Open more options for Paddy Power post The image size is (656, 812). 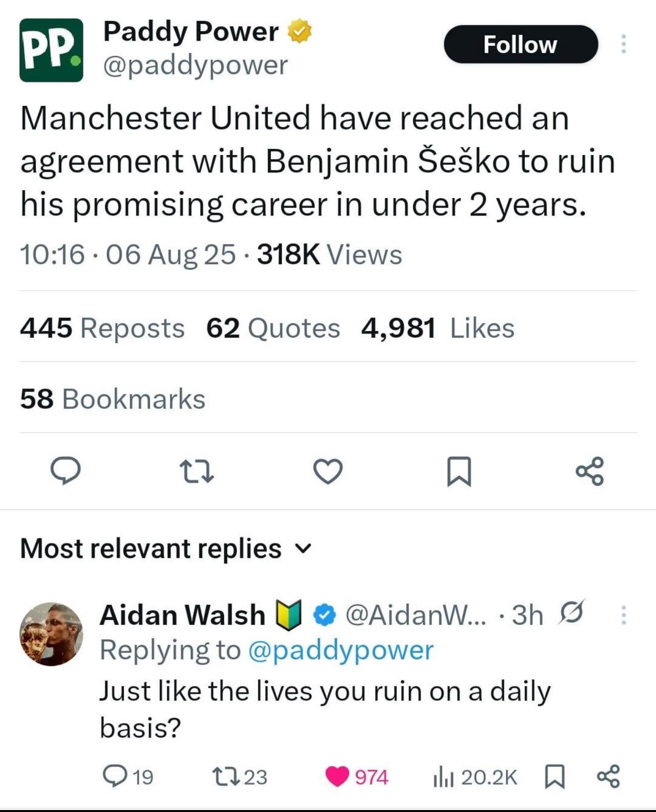click(623, 44)
